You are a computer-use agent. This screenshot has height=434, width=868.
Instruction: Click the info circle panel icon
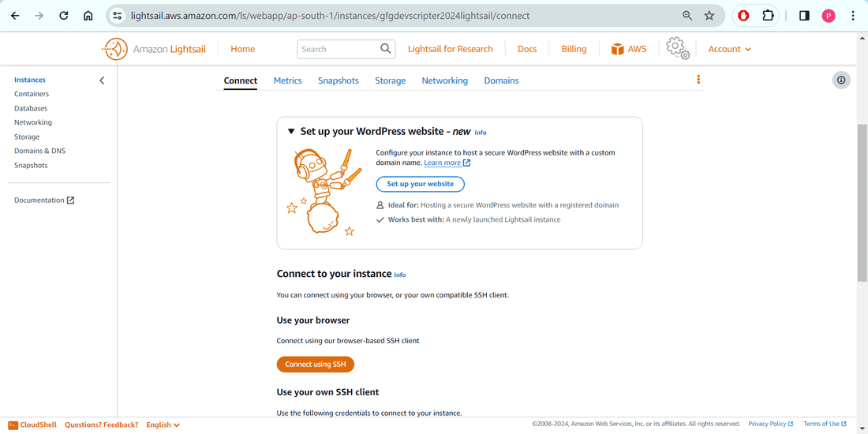pos(841,80)
